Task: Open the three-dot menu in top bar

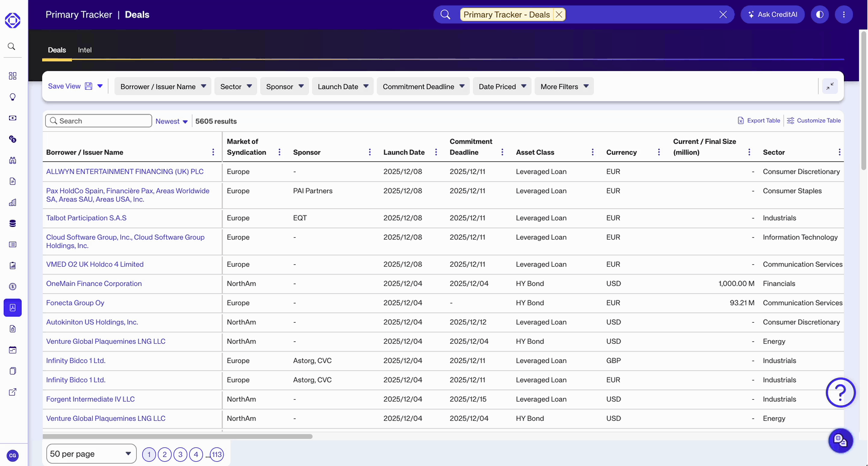Action: (843, 14)
